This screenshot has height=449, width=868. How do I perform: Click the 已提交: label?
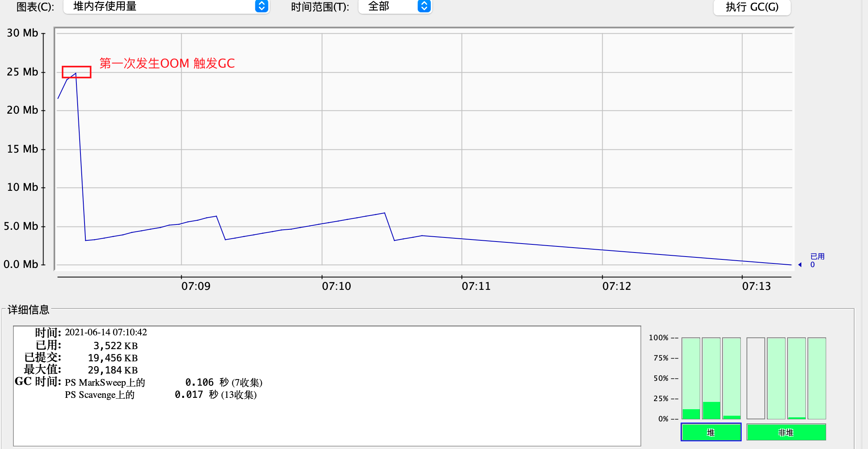(43, 357)
